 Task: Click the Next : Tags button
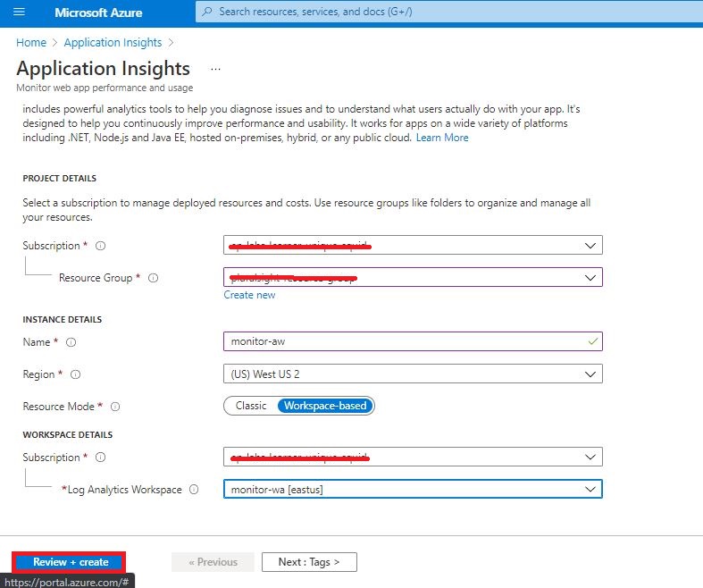click(309, 562)
